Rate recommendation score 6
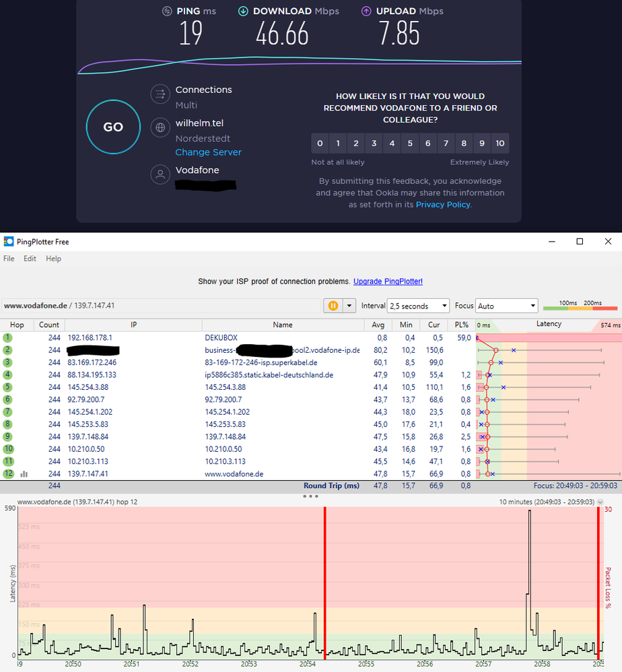Viewport: 622px width, 672px height. pos(428,143)
